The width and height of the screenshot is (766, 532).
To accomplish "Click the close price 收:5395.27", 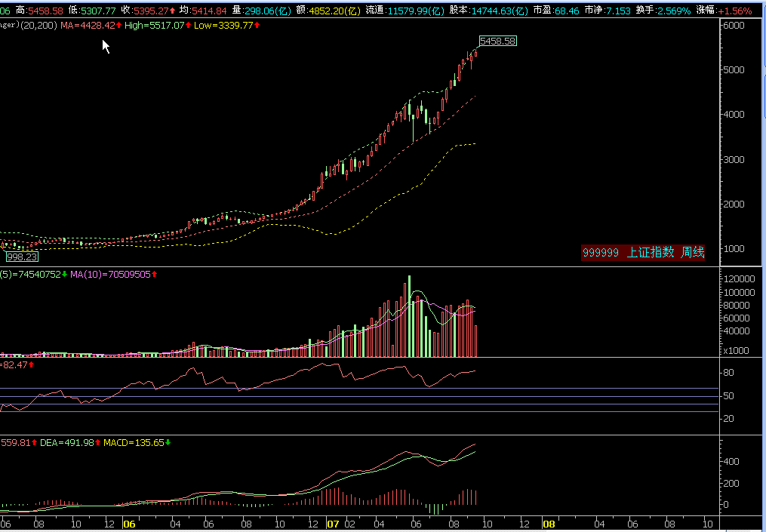I will [148, 11].
